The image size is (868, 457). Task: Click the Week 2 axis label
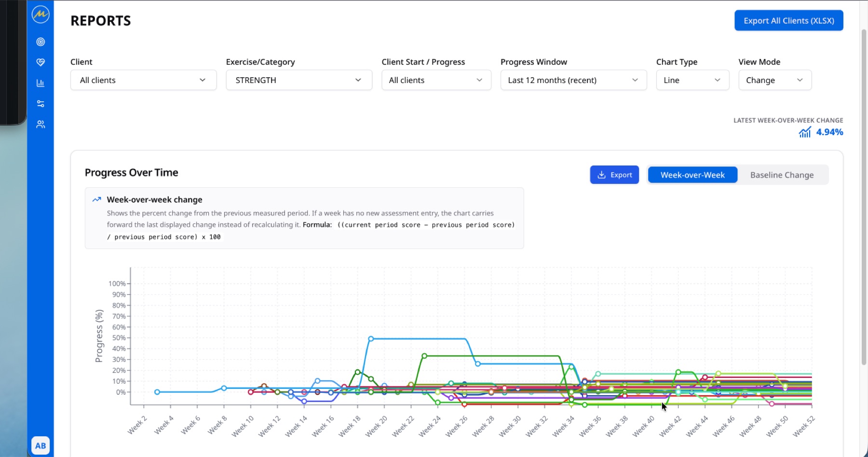point(137,425)
